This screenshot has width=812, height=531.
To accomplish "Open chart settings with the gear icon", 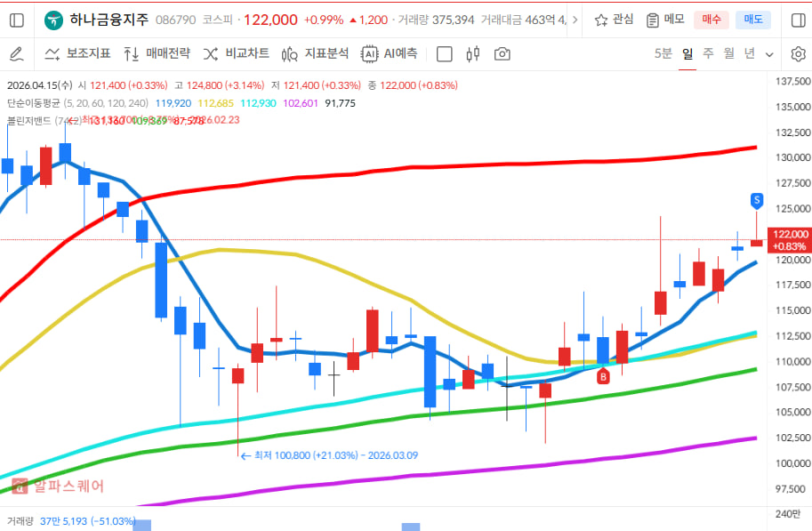I will (799, 53).
